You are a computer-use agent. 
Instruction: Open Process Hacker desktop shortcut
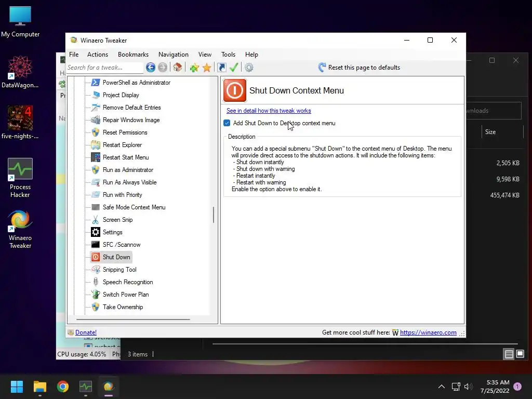point(20,178)
